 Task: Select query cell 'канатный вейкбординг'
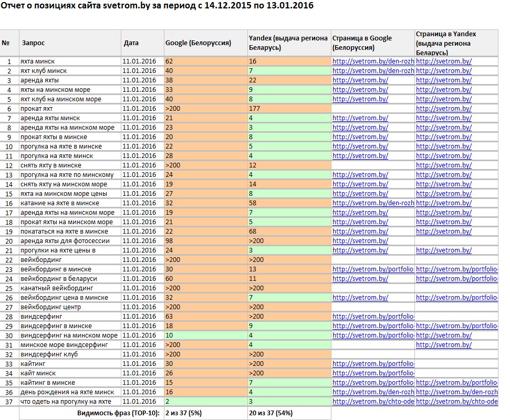pyautogui.click(x=70, y=288)
